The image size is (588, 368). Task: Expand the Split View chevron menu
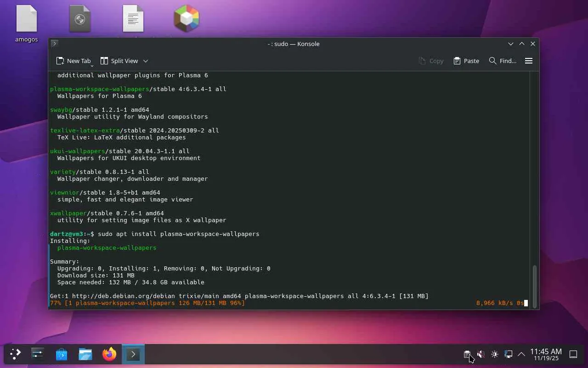click(146, 61)
